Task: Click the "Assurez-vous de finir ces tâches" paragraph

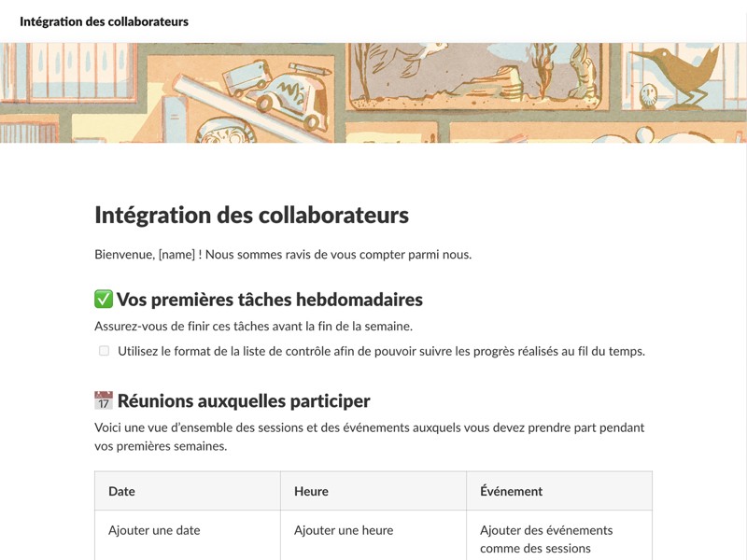Action: (253, 327)
